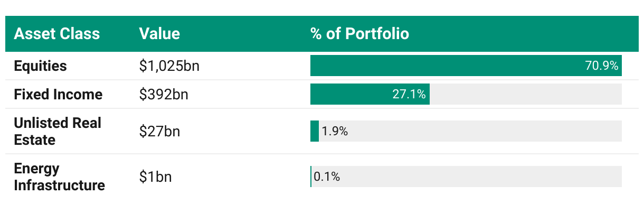Select the Equities row label
The image size is (644, 204).
(41, 66)
